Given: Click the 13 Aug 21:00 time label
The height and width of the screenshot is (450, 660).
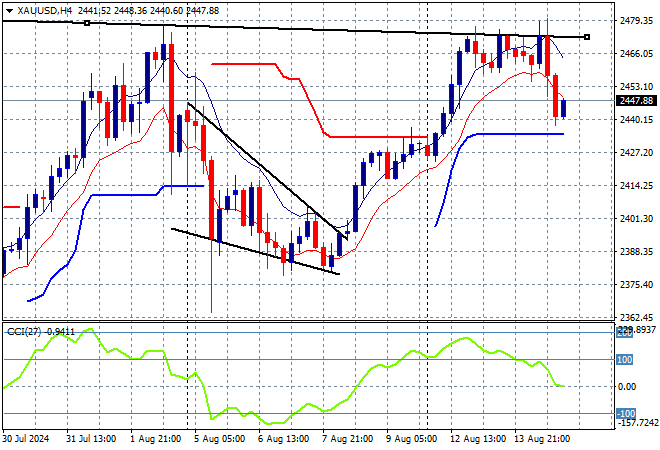Looking at the screenshot, I should pyautogui.click(x=543, y=439).
